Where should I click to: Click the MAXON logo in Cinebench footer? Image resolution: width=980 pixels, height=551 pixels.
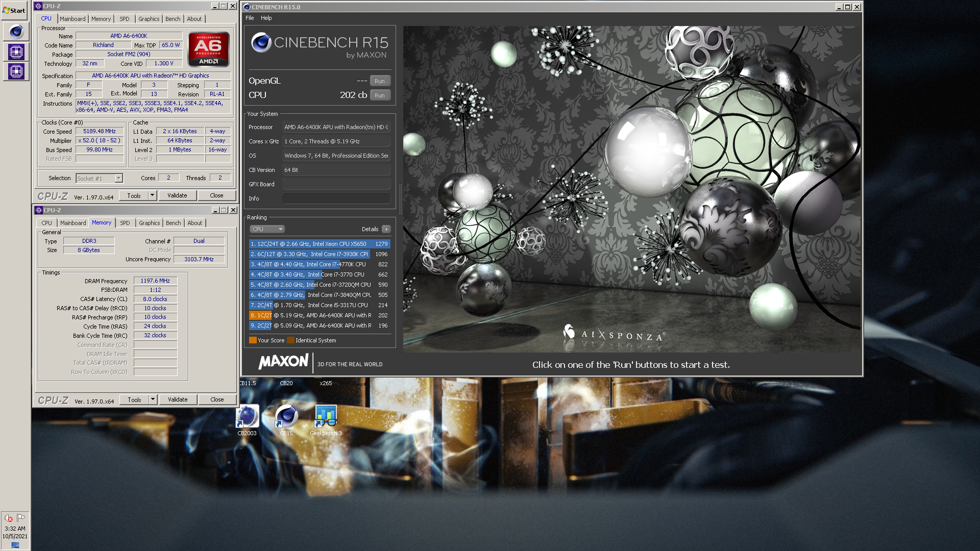pyautogui.click(x=283, y=362)
